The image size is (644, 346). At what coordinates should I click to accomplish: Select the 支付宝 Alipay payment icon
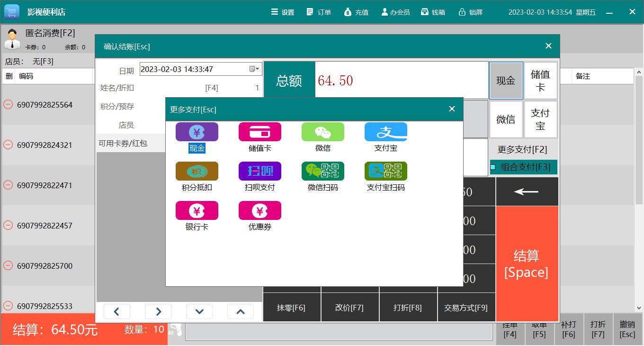[385, 132]
